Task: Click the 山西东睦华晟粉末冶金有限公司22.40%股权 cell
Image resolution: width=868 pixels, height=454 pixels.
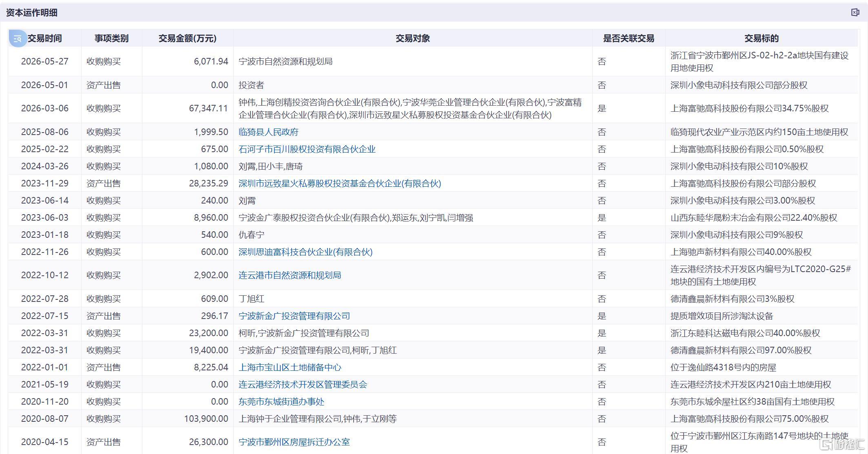Action: click(754, 218)
